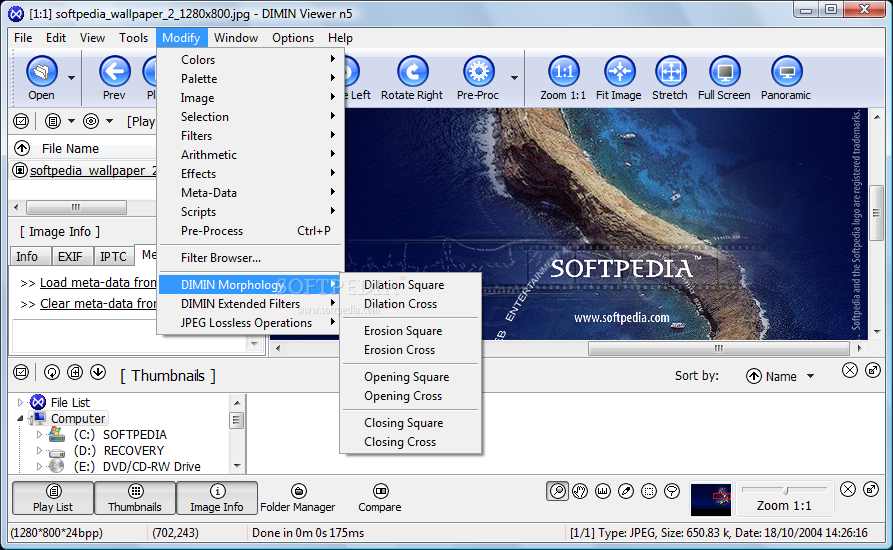The width and height of the screenshot is (893, 550).
Task: Select JPEG Lossless Operations
Action: coord(250,323)
